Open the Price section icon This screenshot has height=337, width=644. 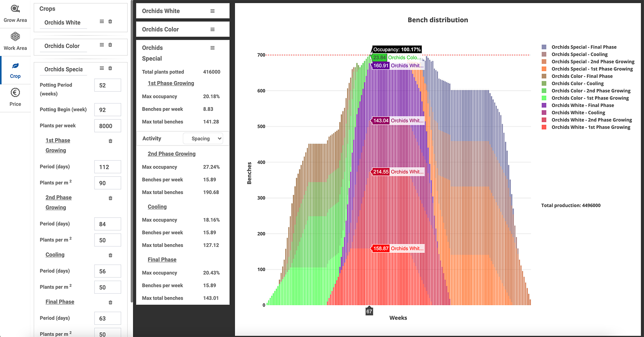pyautogui.click(x=15, y=93)
